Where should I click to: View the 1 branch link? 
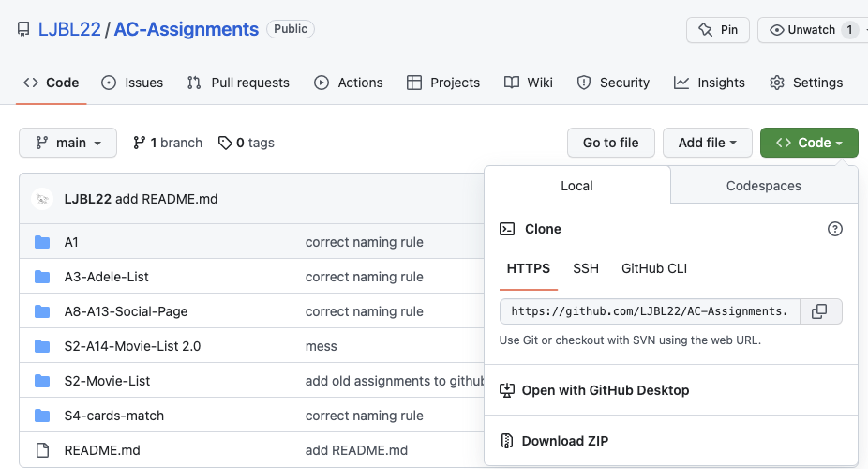tap(168, 143)
